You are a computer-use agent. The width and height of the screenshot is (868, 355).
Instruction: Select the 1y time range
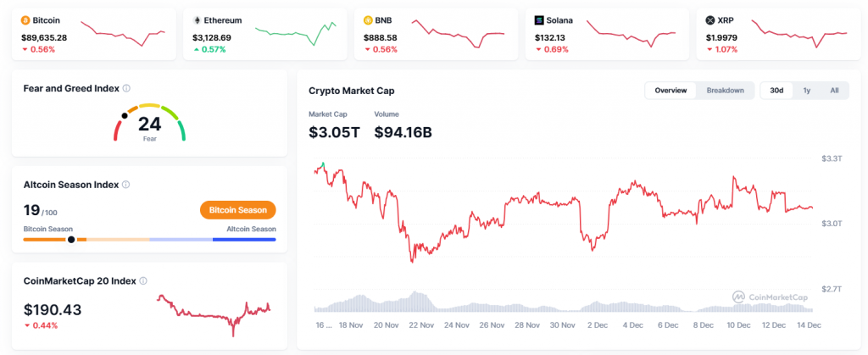807,91
